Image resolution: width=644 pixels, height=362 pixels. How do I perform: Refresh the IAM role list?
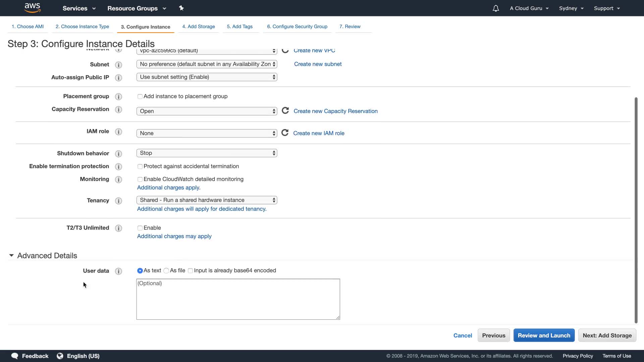click(285, 133)
